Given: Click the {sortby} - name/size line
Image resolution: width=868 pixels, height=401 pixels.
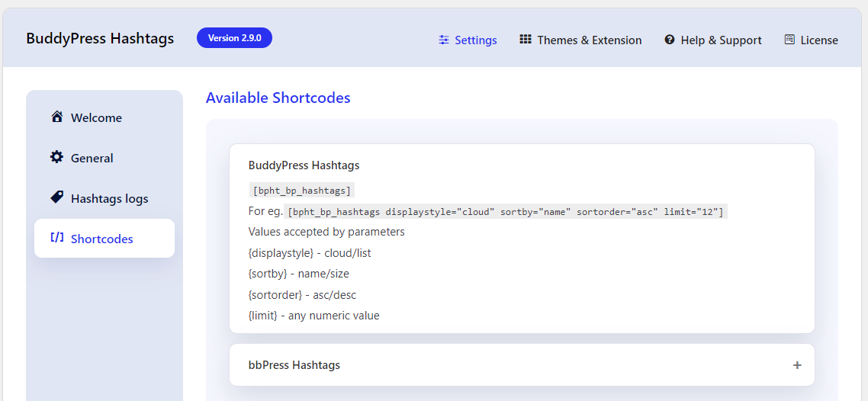Looking at the screenshot, I should coord(299,274).
